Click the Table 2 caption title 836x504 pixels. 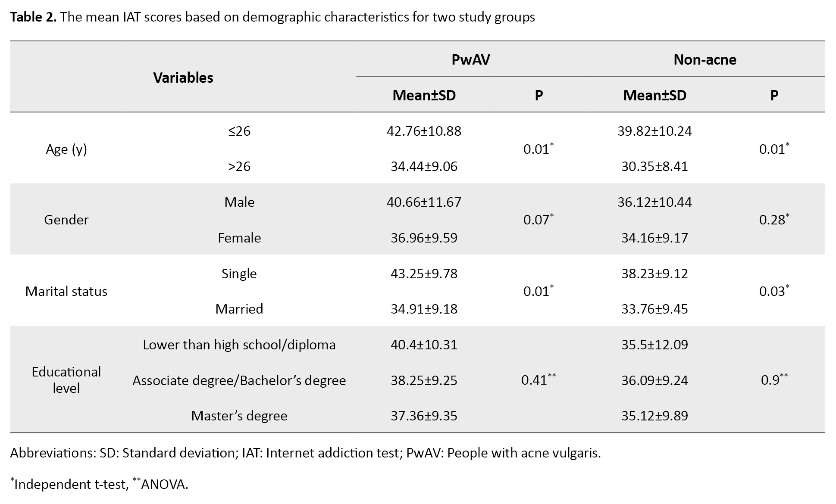[x=272, y=17]
